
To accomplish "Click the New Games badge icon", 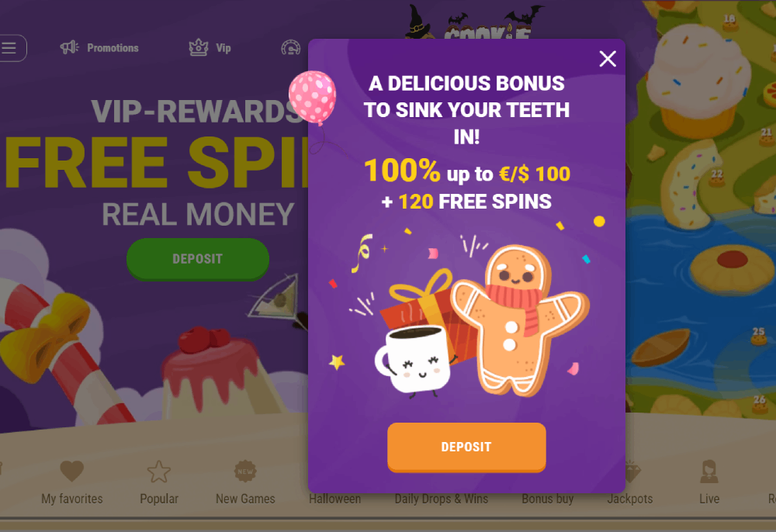I will click(245, 472).
